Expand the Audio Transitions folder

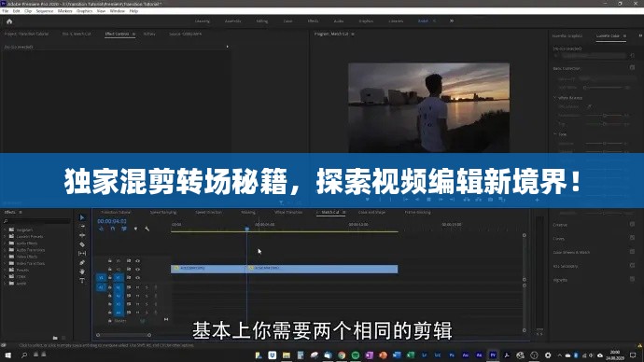(5, 249)
